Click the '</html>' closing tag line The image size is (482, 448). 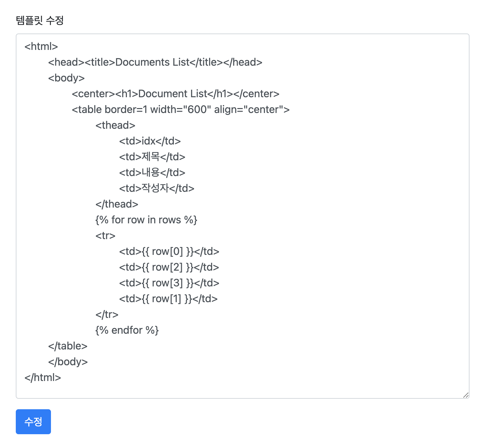click(43, 377)
